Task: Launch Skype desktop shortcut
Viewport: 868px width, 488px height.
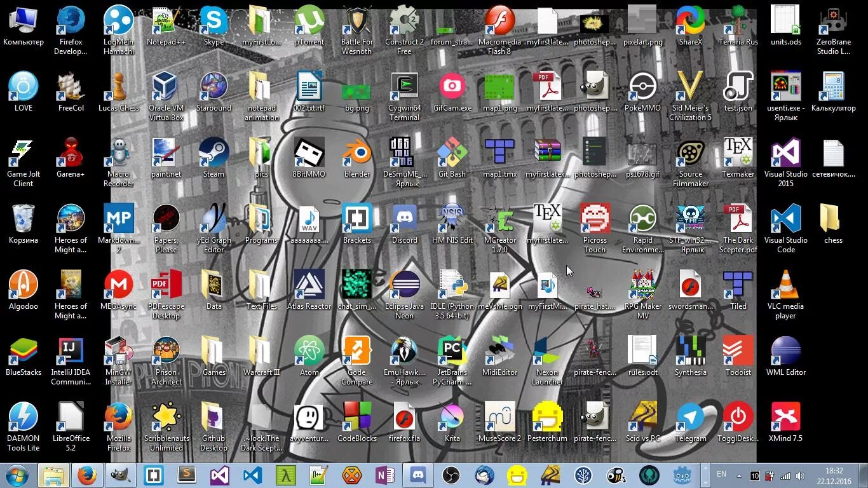Action: point(214,27)
